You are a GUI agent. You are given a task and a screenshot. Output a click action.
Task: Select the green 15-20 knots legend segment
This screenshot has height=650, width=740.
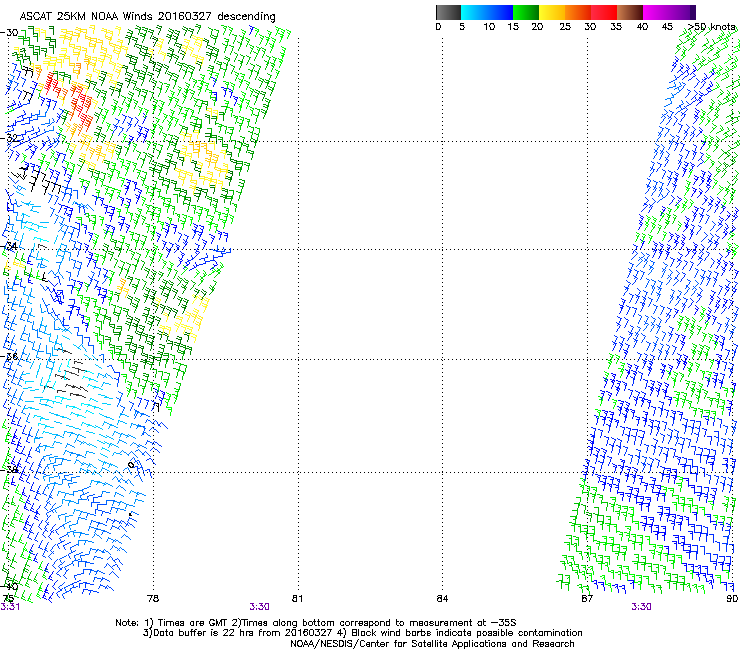pyautogui.click(x=526, y=12)
